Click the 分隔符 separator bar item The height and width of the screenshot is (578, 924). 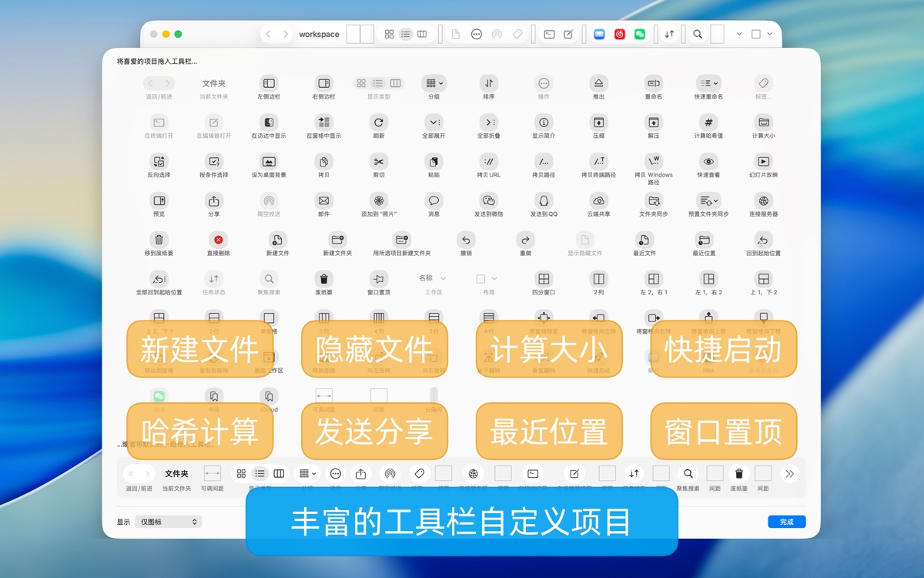coord(434,396)
